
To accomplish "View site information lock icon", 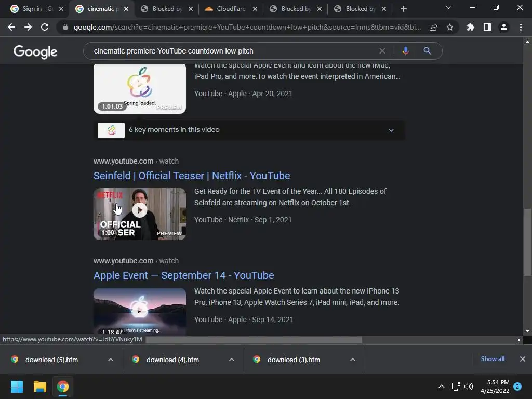I will [x=65, y=27].
